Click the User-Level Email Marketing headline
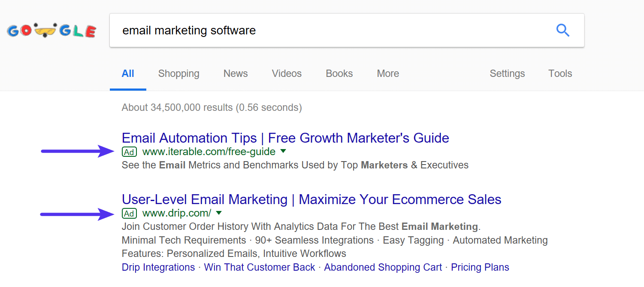Viewport: 644px width, 287px height. tap(311, 199)
